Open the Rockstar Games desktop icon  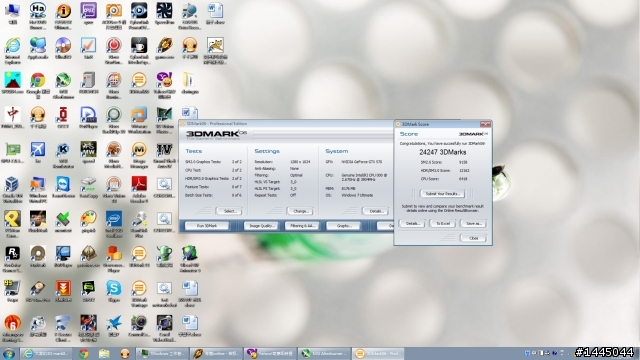13,259
